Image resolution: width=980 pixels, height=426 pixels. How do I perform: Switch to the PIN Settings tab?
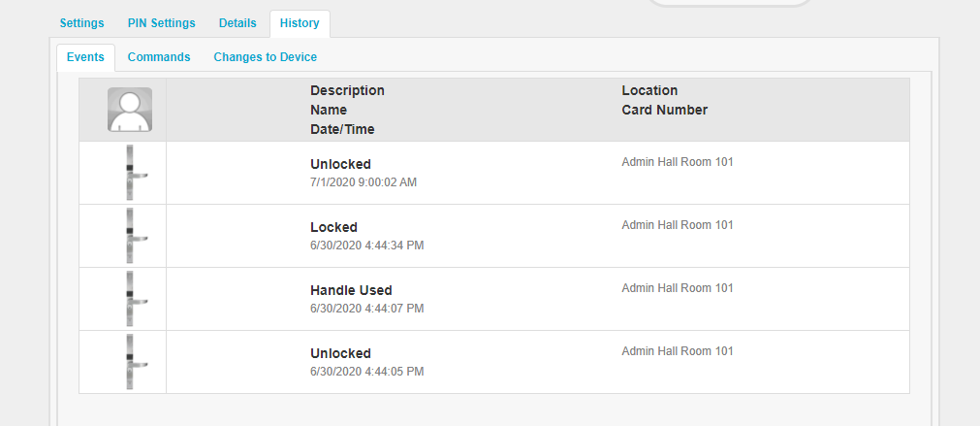[161, 23]
